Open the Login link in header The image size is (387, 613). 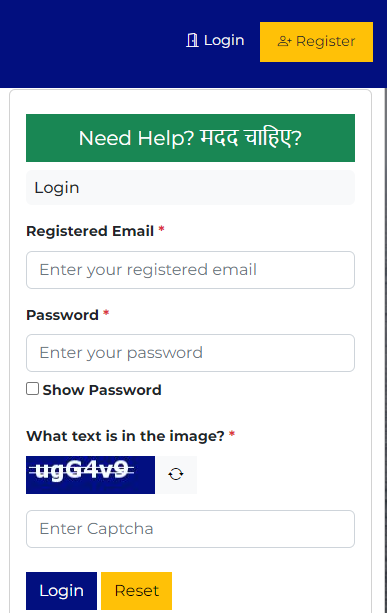215,40
